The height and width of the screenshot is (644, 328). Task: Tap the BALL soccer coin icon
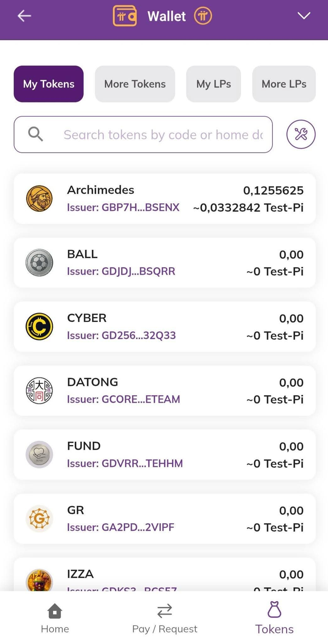[39, 263]
